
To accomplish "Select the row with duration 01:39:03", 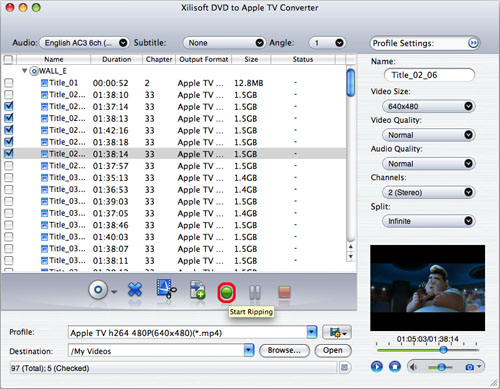I will coord(173,201).
